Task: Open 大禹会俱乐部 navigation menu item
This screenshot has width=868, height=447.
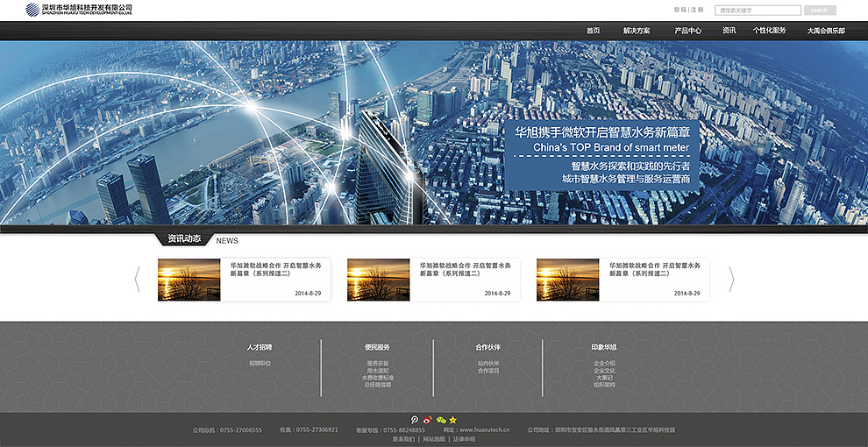Action: [x=826, y=31]
